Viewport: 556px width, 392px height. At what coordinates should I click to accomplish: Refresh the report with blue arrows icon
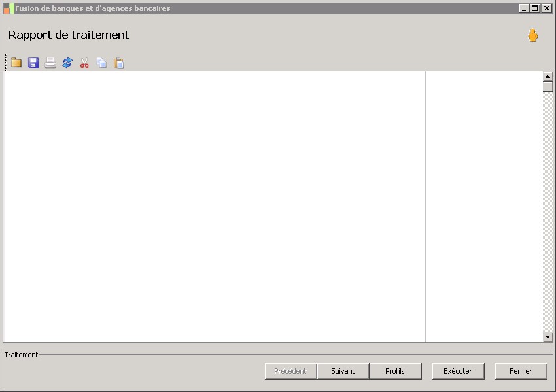click(67, 63)
